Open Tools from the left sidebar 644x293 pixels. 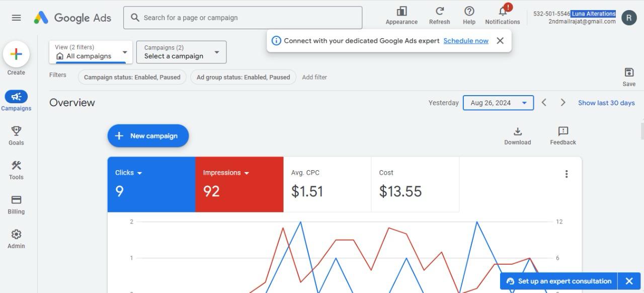(16, 170)
